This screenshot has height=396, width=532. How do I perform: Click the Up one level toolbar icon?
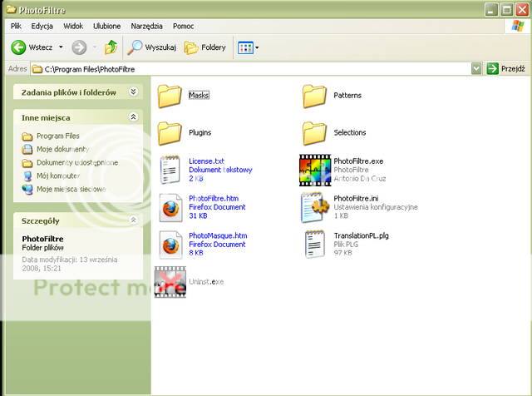(x=111, y=47)
